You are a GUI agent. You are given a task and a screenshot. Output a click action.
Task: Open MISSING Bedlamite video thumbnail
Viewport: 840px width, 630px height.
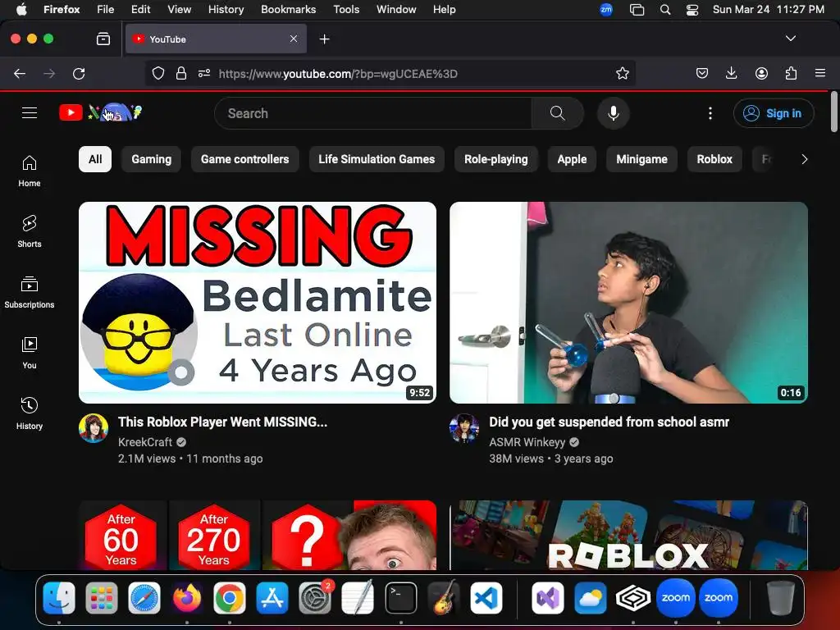coord(258,303)
